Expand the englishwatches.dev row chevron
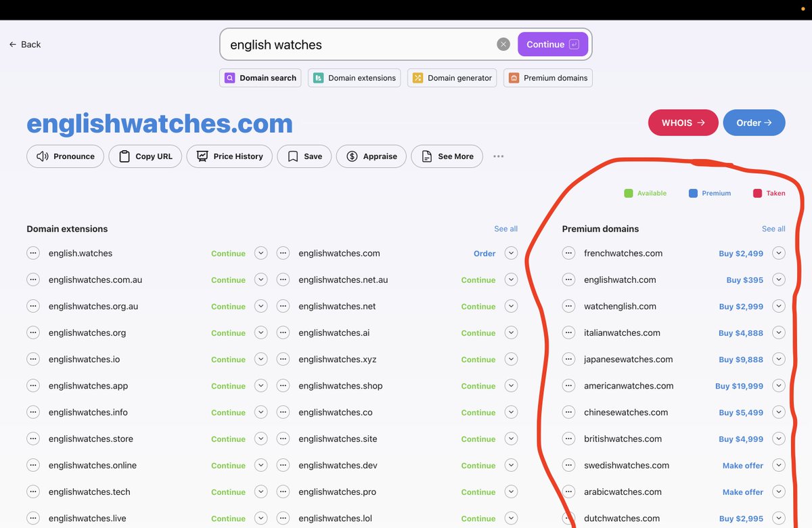The width and height of the screenshot is (812, 528). click(511, 465)
